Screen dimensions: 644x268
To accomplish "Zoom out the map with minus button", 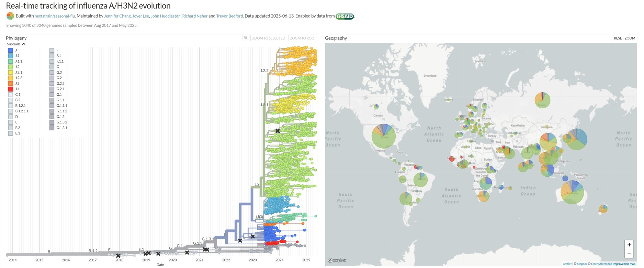I will tap(629, 254).
